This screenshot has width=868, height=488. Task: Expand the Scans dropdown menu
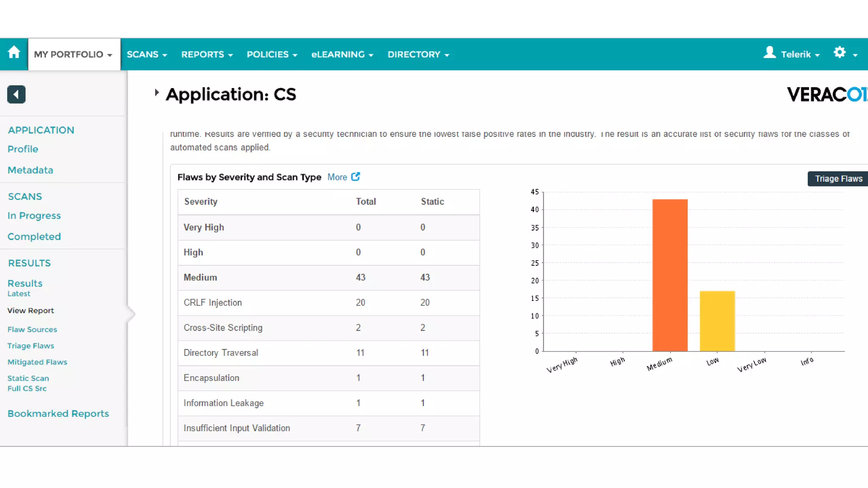pos(147,55)
